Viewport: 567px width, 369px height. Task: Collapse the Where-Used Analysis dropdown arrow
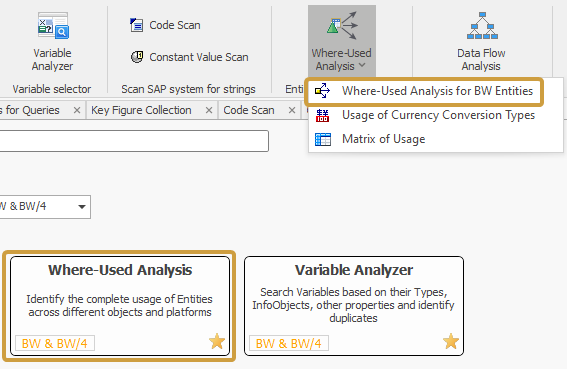[x=362, y=65]
